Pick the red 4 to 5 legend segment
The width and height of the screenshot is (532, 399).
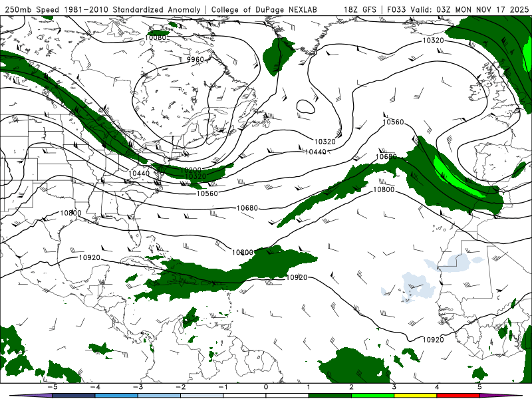[458, 396]
